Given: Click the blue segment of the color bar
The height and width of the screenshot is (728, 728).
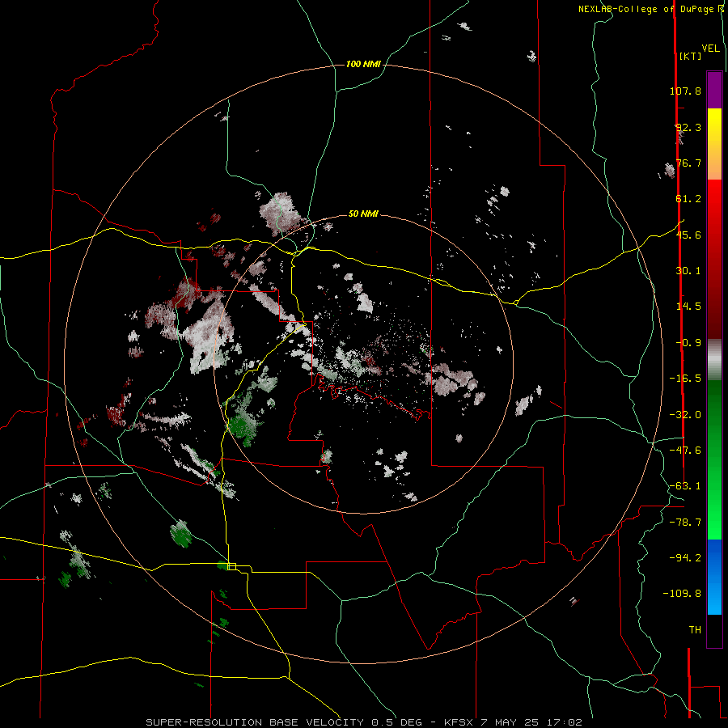Looking at the screenshot, I should click(x=714, y=577).
